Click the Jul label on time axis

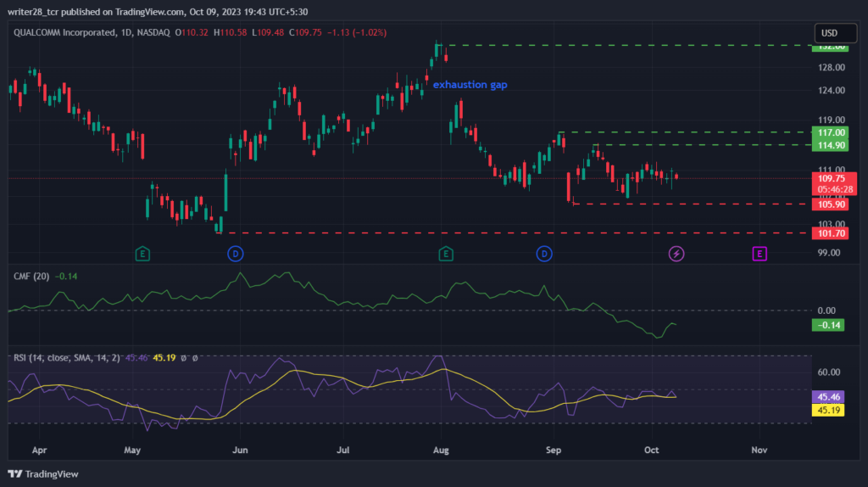(x=342, y=450)
